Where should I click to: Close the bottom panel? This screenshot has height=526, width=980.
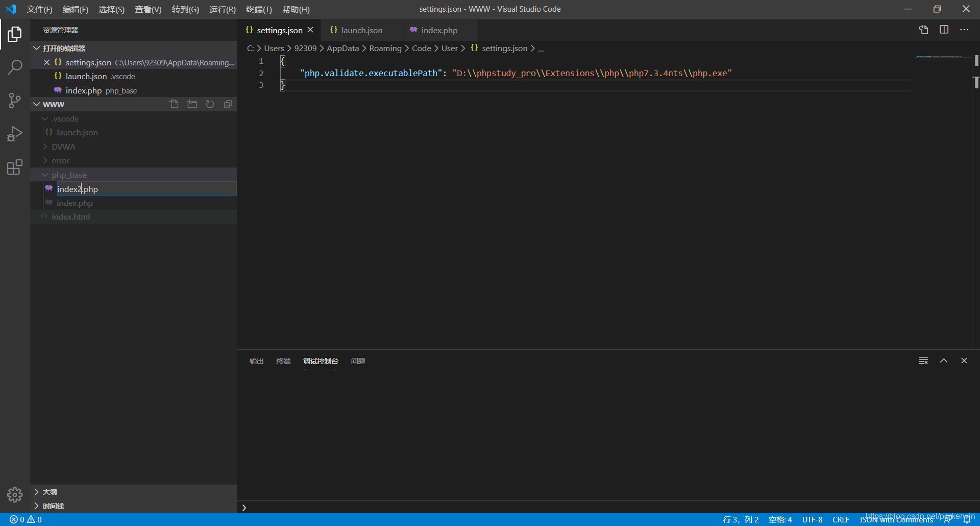click(964, 361)
